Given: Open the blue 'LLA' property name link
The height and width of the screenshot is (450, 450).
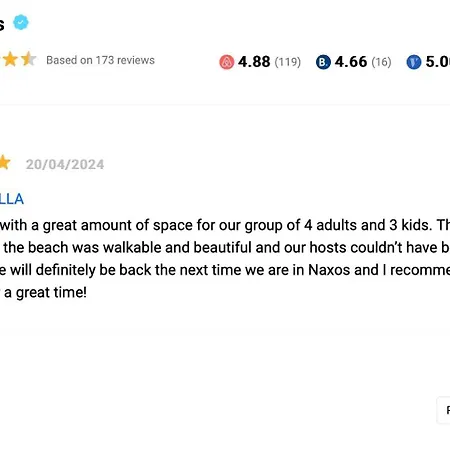Looking at the screenshot, I should 12,199.
